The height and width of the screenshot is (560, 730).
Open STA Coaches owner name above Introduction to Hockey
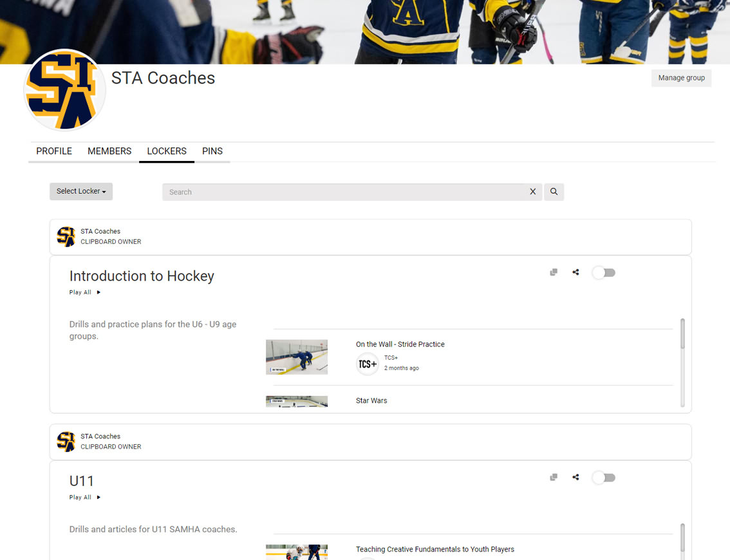[100, 231]
